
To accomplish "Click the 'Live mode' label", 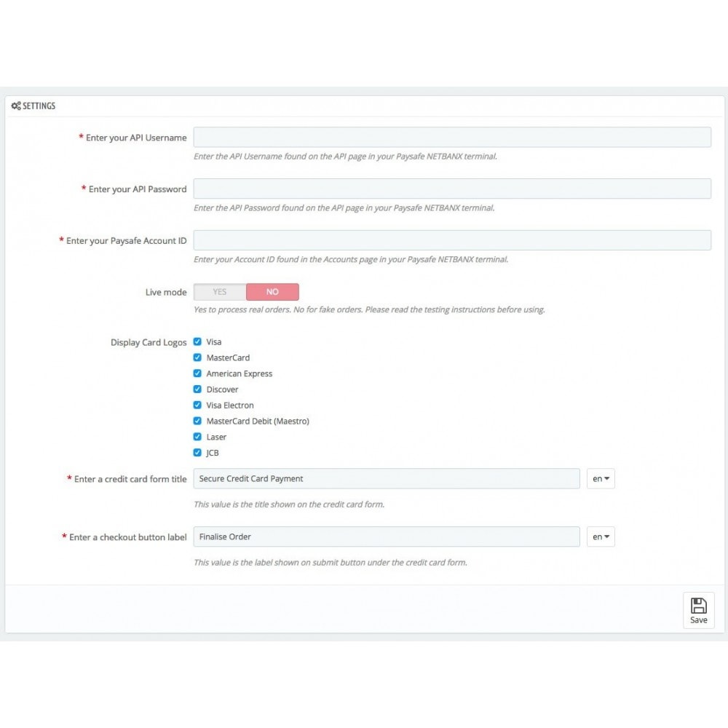I will pyautogui.click(x=166, y=293).
